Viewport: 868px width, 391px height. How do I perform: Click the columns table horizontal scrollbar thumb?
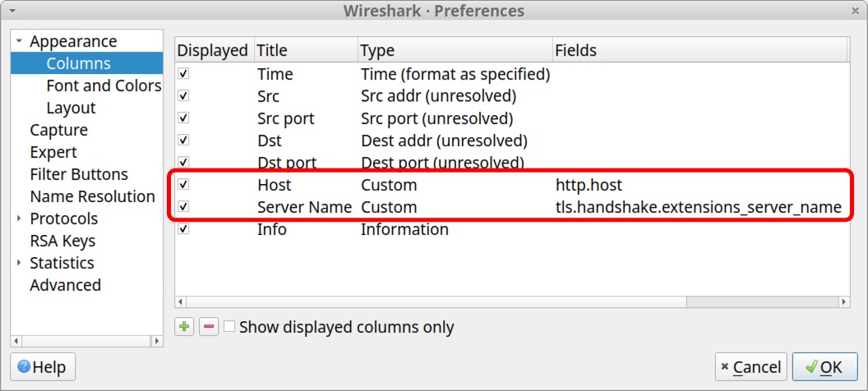436,302
